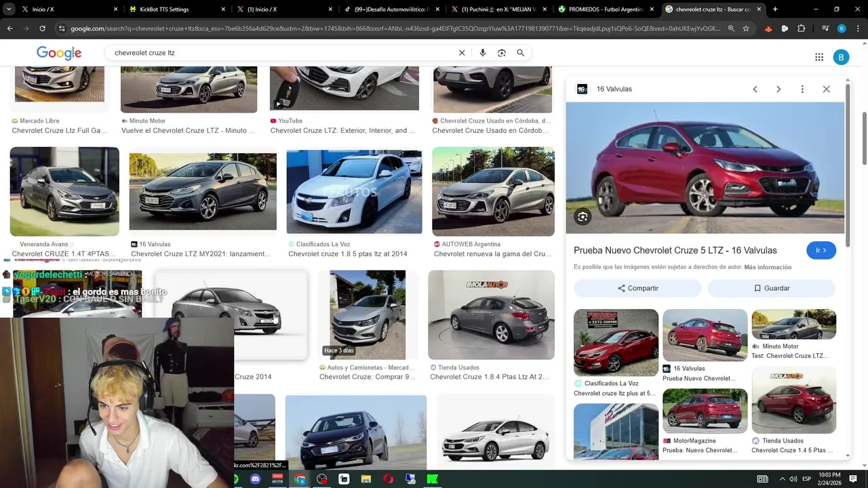This screenshot has width=868, height=488.
Task: Open the Google account avatar B
Action: (841, 57)
